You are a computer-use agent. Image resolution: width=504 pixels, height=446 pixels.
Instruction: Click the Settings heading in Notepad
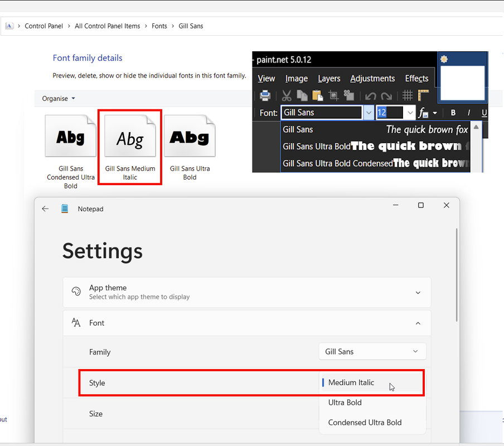click(x=103, y=251)
